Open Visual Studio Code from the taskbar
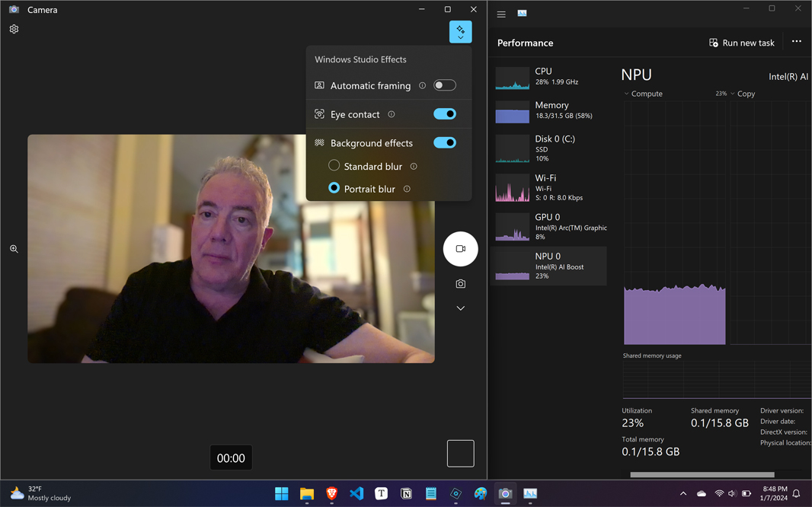Screen dimensions: 812x507 click(356, 493)
